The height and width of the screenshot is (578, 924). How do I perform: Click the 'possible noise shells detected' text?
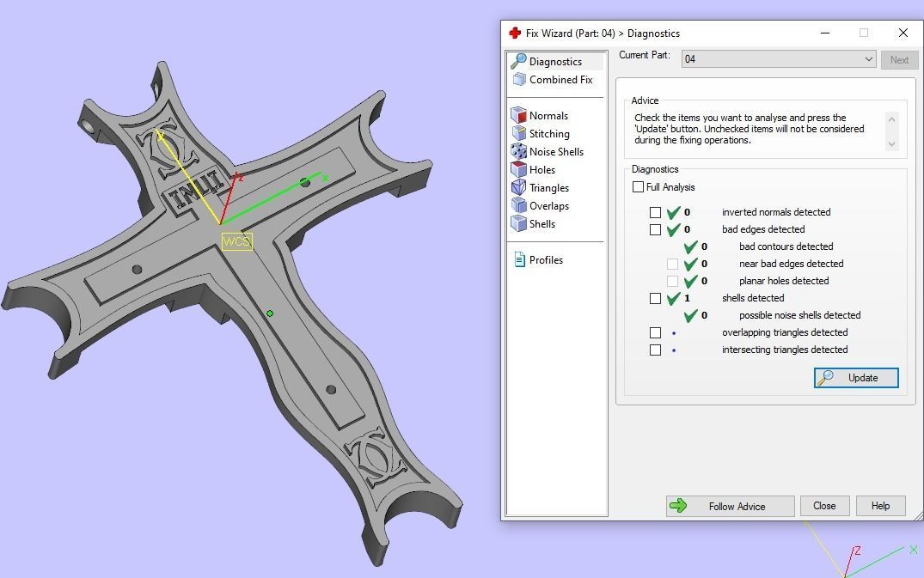click(x=799, y=315)
